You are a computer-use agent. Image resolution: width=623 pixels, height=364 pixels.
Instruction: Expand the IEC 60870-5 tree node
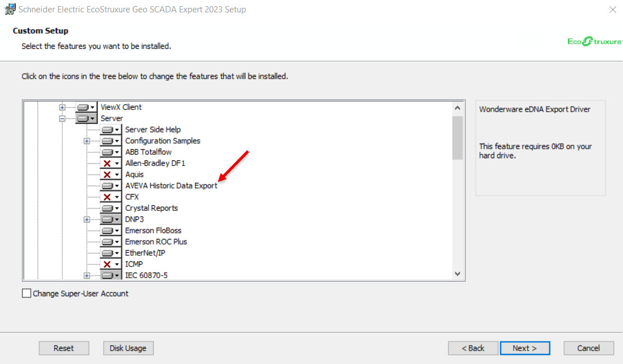click(86, 275)
